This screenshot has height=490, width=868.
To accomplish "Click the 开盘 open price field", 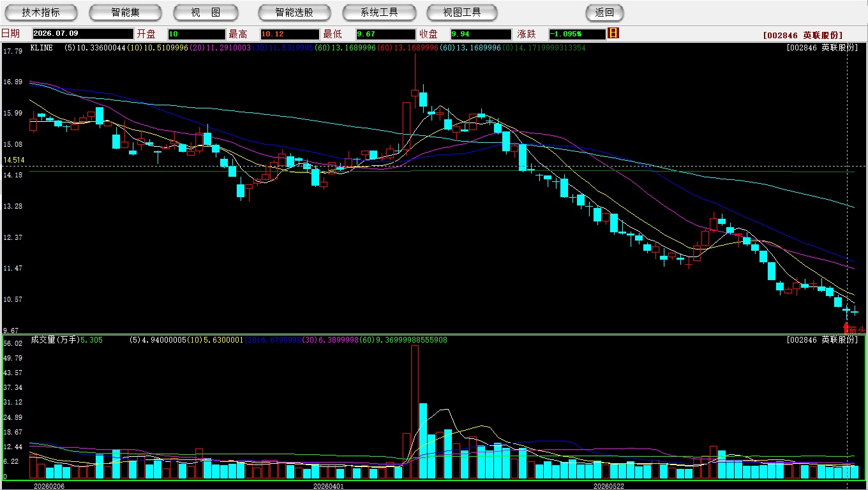I will click(197, 34).
